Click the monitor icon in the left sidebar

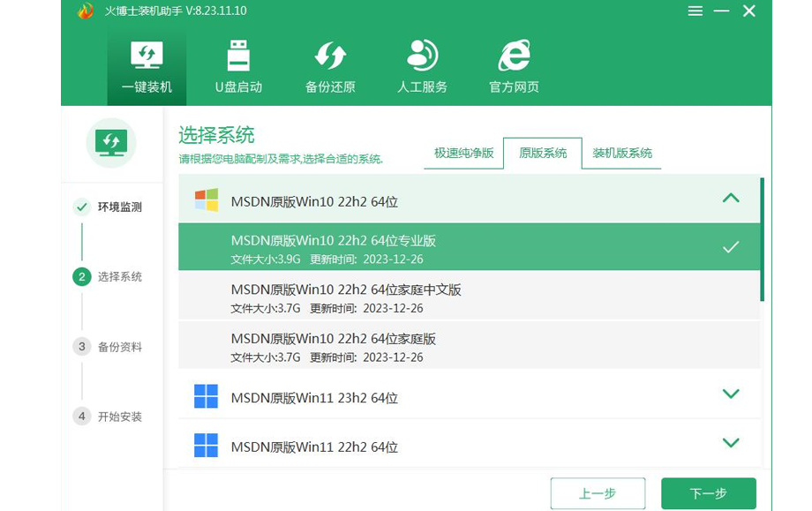pyautogui.click(x=111, y=142)
